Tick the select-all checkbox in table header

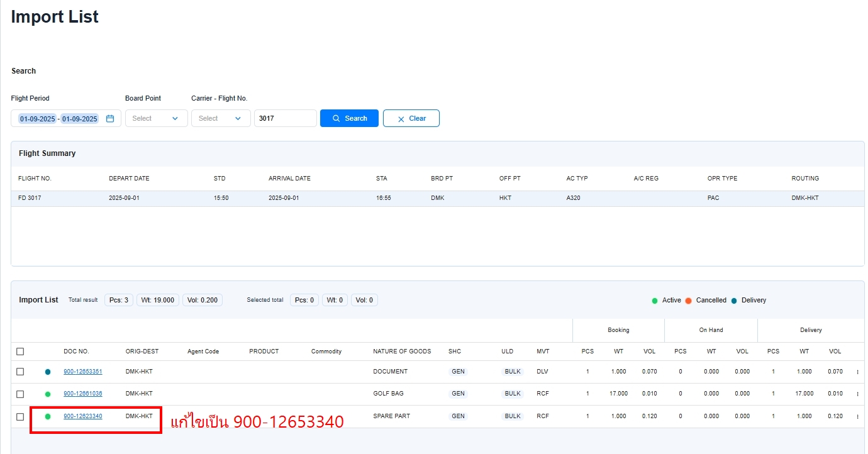point(20,352)
